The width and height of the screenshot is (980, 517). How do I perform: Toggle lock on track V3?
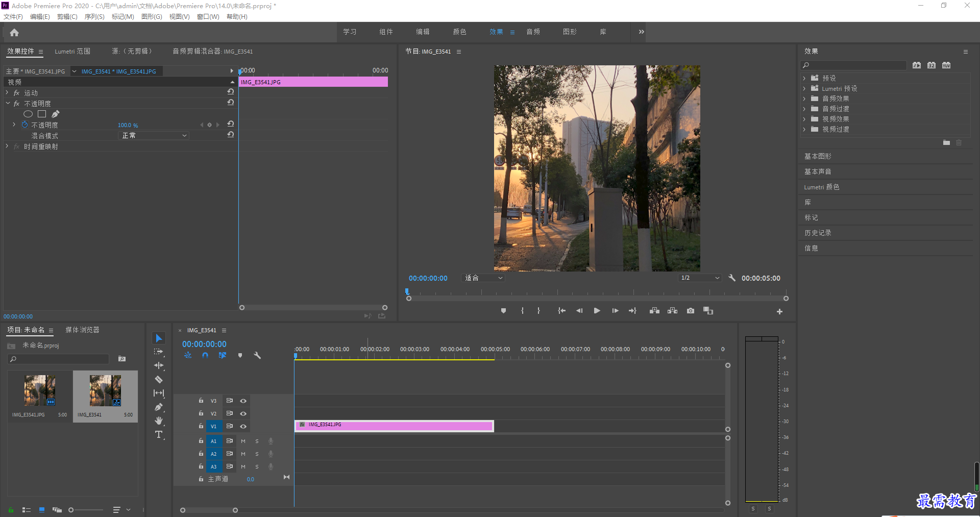pos(201,401)
